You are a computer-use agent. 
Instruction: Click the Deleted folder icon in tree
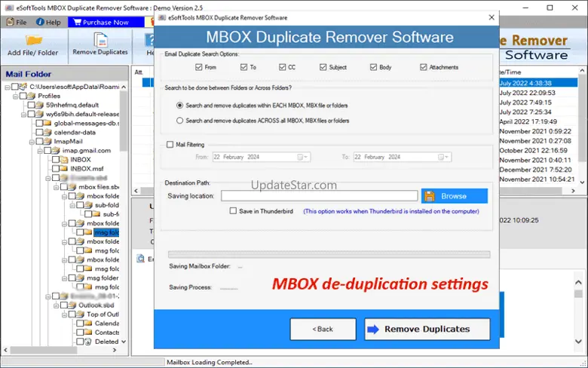coord(88,342)
